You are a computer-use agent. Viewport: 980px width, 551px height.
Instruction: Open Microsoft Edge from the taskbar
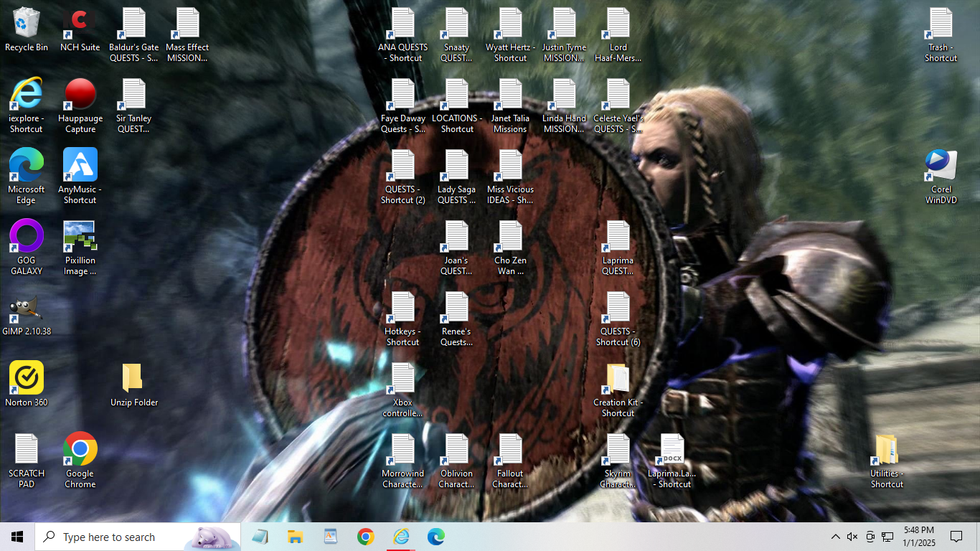pyautogui.click(x=436, y=537)
